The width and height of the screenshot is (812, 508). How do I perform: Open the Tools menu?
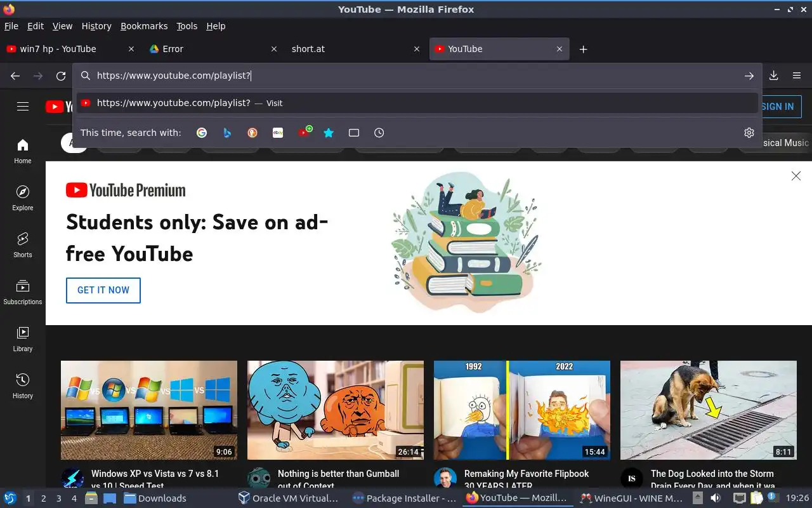coord(187,26)
